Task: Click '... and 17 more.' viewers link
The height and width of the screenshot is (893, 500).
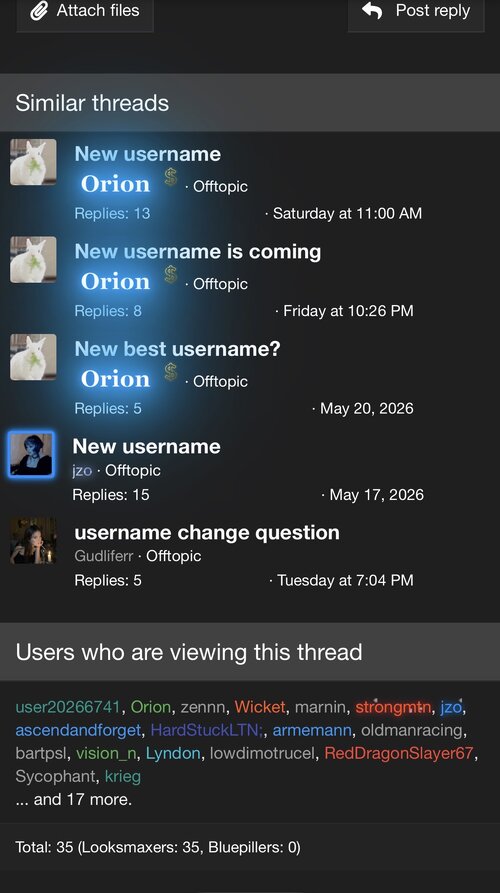Action: coord(73,799)
